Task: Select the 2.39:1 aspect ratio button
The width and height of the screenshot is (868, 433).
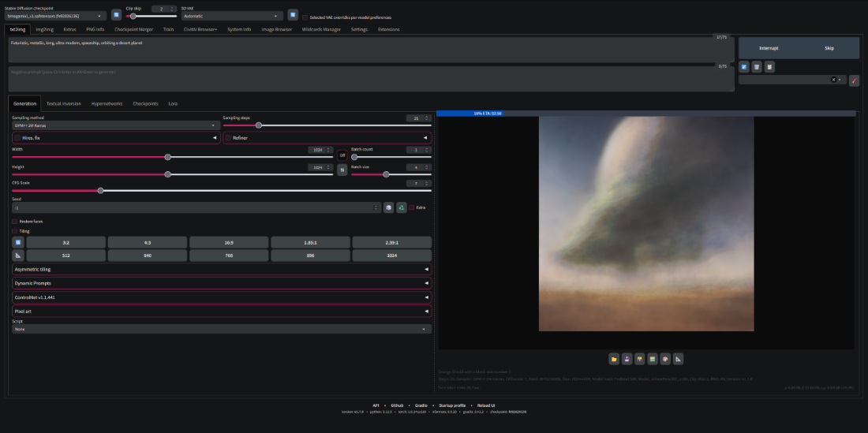Action: (392, 242)
